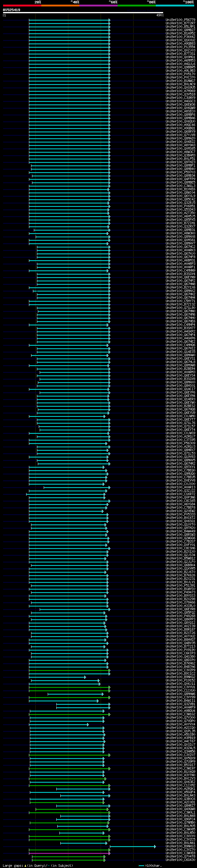Screen dimensions: 197x868
Task: Open hit UniRef100_P05170
Action: tap(180, 74)
